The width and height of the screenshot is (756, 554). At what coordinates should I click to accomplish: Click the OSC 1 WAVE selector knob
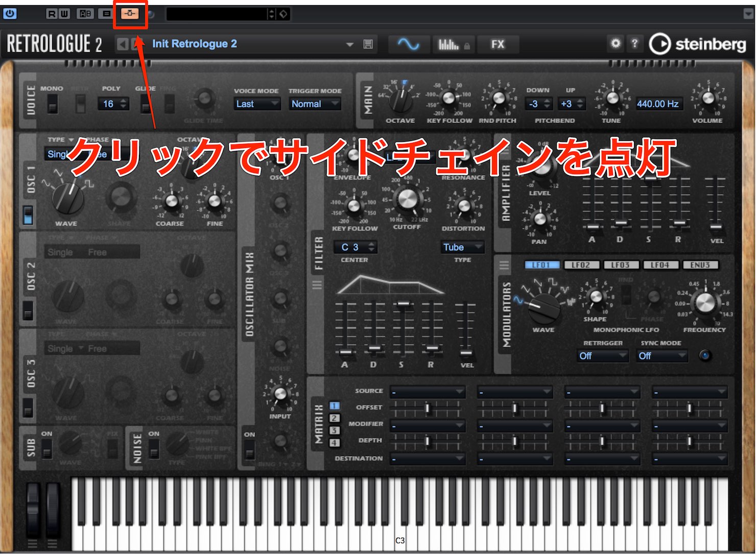(x=68, y=198)
